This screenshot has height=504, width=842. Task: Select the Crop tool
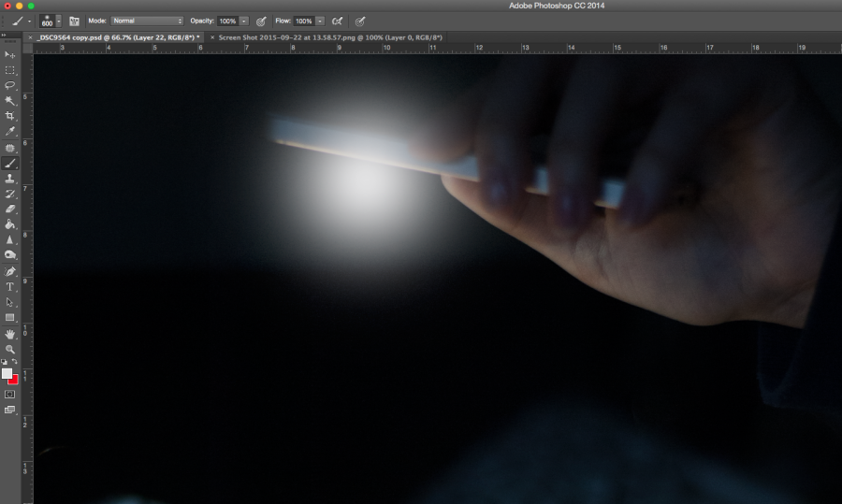point(9,116)
